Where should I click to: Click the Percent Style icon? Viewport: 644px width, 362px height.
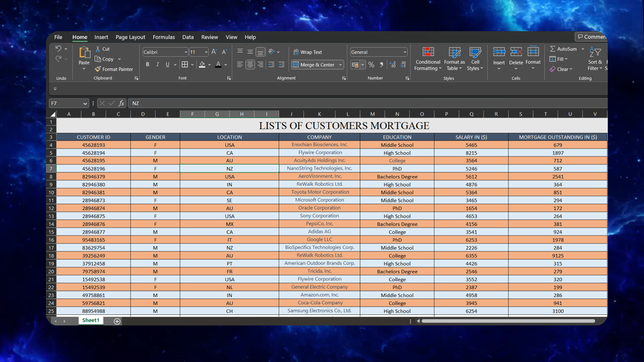click(371, 65)
